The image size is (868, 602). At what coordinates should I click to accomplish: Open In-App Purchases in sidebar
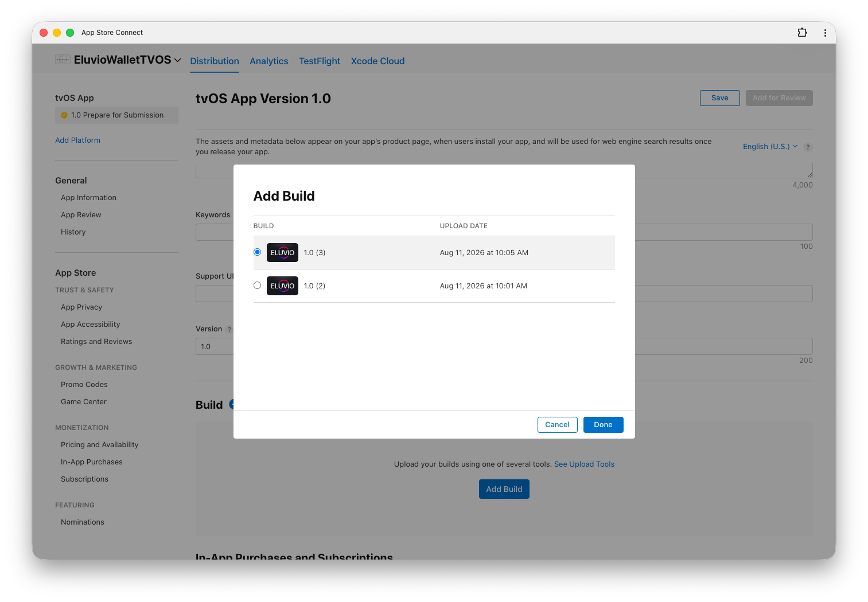click(x=92, y=462)
